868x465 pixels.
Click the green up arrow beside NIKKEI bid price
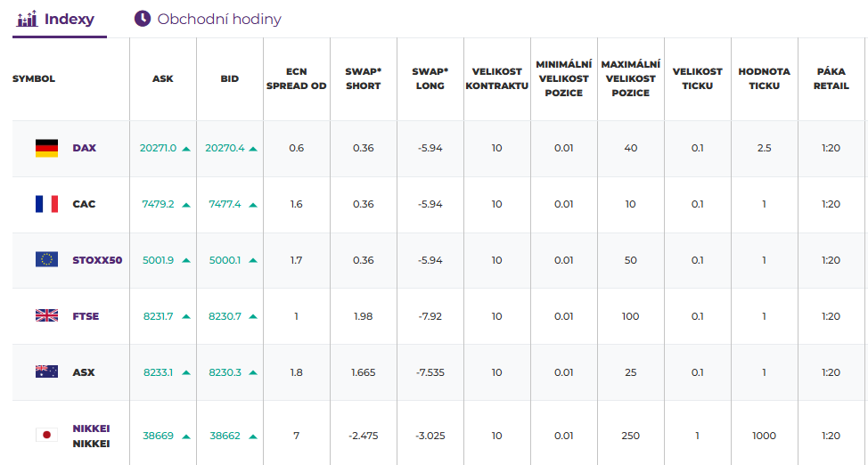point(253,436)
